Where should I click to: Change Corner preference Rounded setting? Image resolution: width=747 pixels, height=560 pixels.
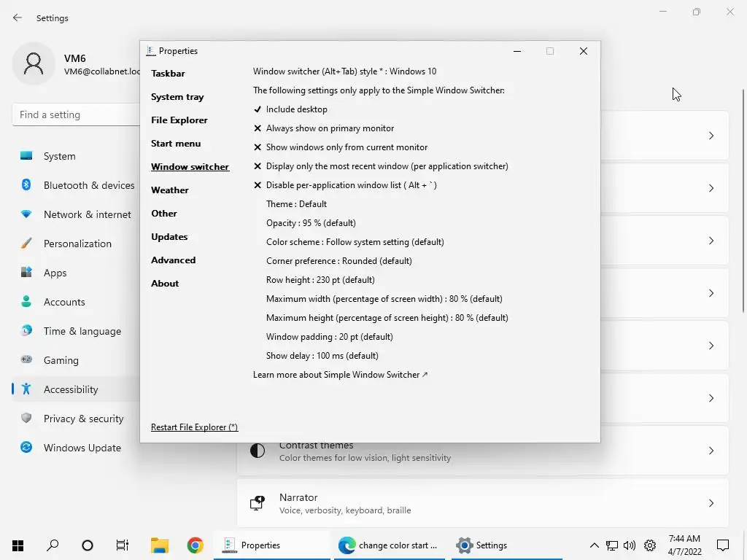point(338,261)
